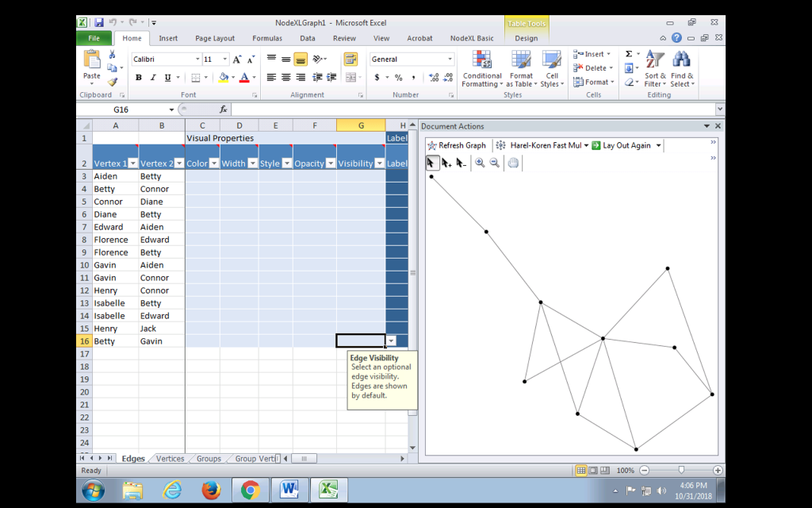Viewport: 812px width, 508px height.
Task: Open the Design table tools tab
Action: (527, 38)
